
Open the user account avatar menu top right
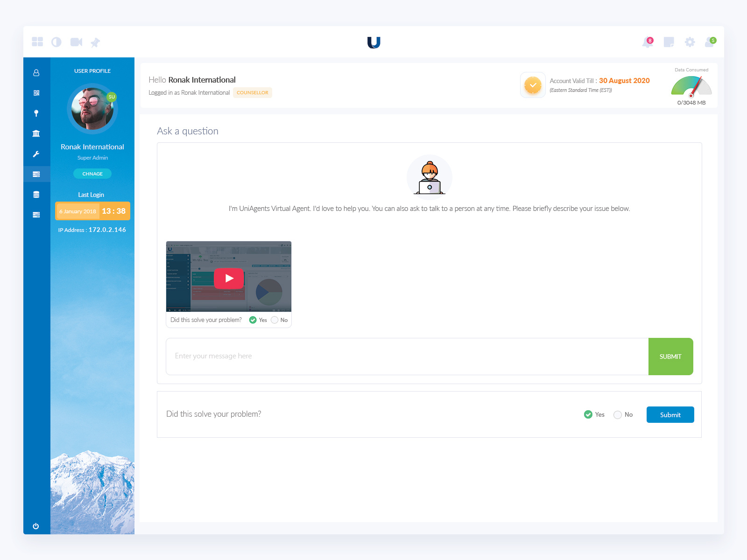[x=711, y=42]
